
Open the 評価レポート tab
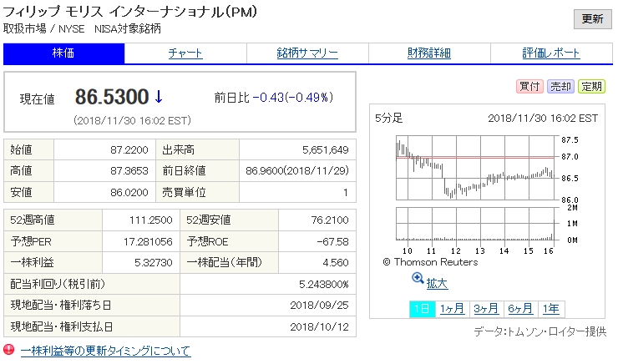[551, 53]
